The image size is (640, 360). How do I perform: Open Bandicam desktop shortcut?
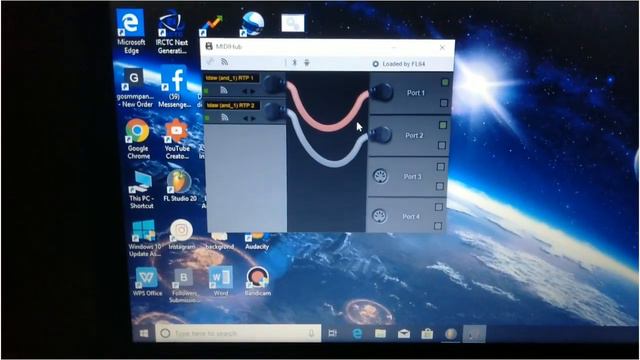(x=258, y=281)
